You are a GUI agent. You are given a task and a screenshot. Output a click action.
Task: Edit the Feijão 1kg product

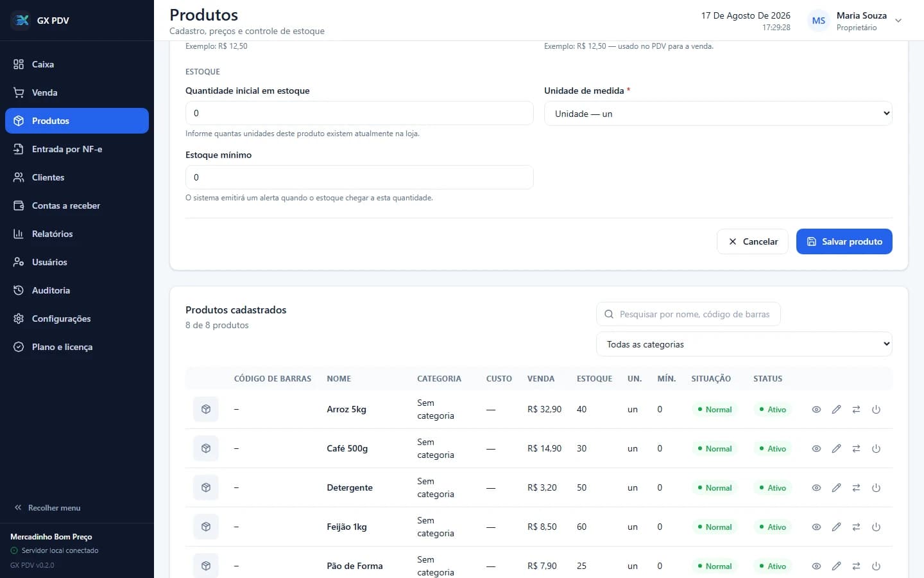click(836, 527)
